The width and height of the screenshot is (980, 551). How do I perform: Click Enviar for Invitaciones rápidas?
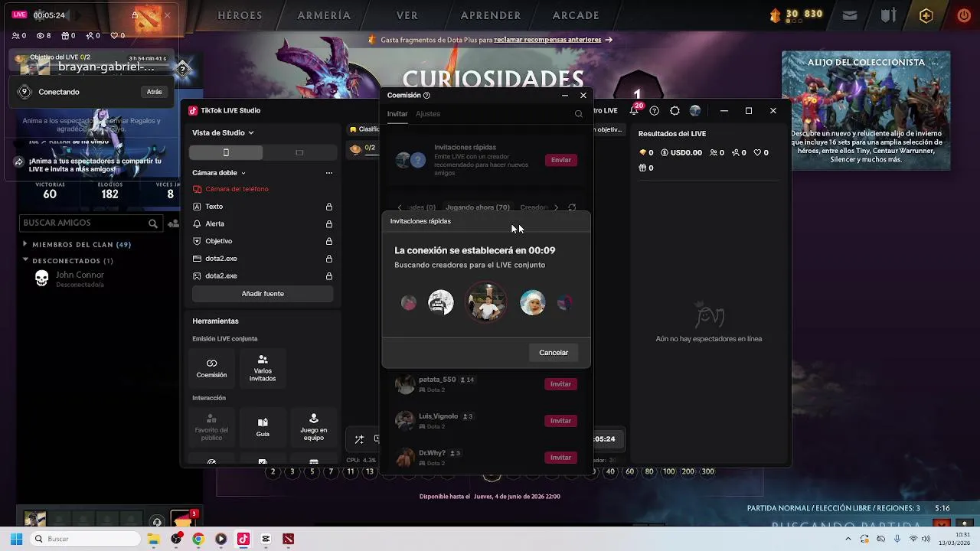tap(561, 160)
